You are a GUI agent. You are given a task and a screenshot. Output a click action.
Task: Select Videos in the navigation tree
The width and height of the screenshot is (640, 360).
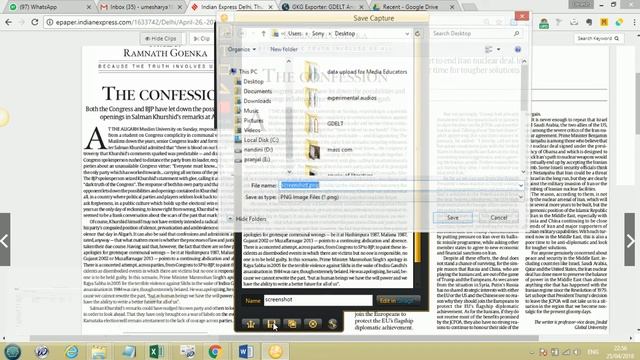pyautogui.click(x=252, y=130)
